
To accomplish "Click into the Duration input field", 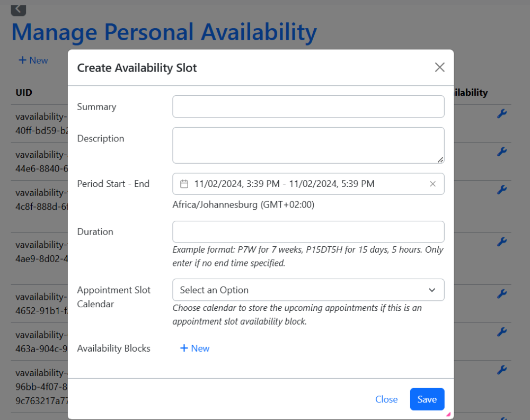I will click(x=308, y=231).
